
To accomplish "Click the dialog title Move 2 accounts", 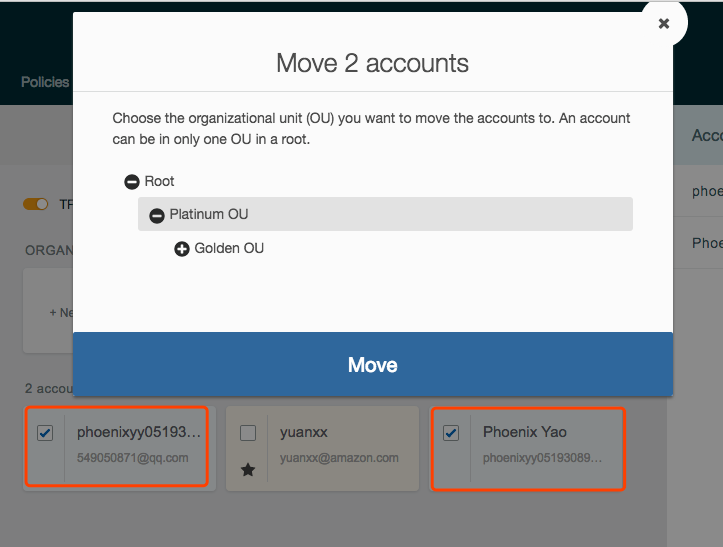I will click(372, 64).
